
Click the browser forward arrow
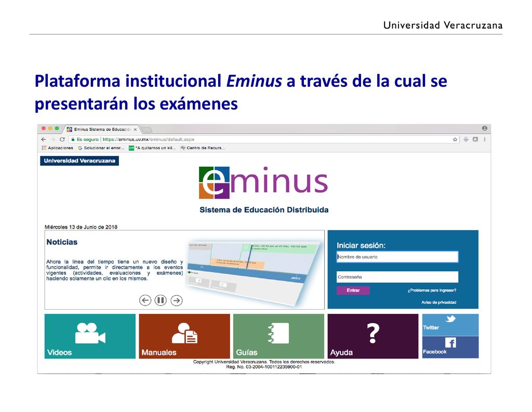click(x=52, y=139)
